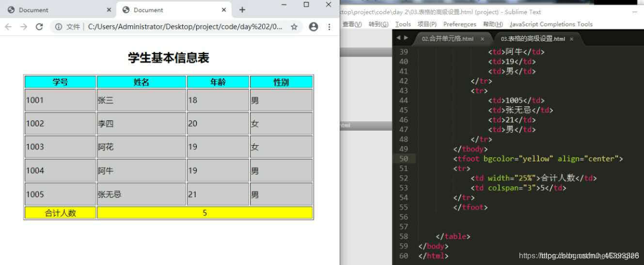The width and height of the screenshot is (644, 265).
Task: Click the 学号 table header cell
Action: pos(60,82)
